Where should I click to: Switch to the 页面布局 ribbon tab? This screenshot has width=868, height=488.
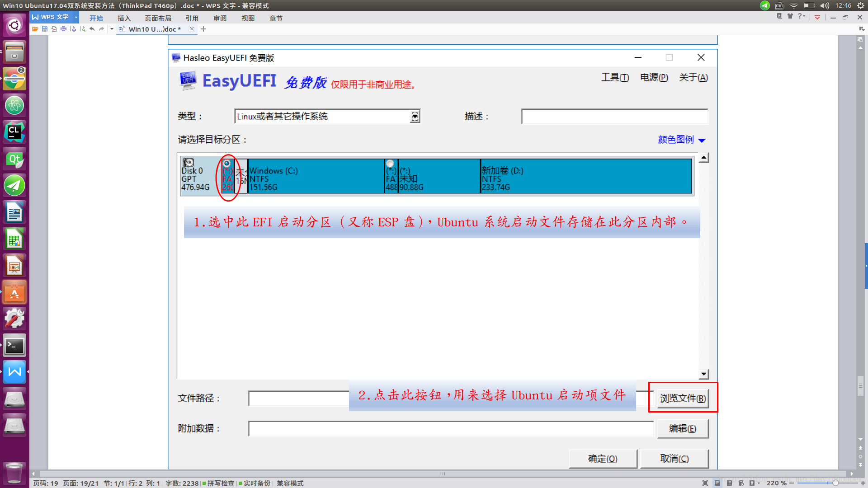pos(158,18)
